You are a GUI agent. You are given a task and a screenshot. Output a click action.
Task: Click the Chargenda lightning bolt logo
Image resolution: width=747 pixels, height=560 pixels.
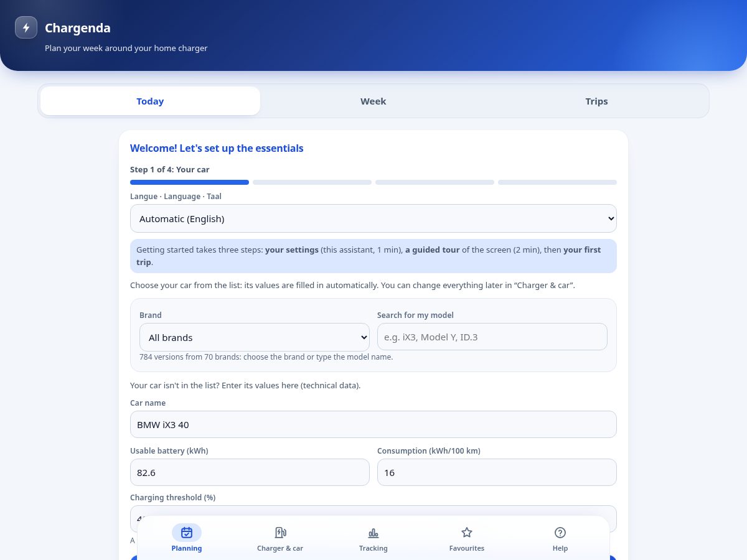coord(26,27)
